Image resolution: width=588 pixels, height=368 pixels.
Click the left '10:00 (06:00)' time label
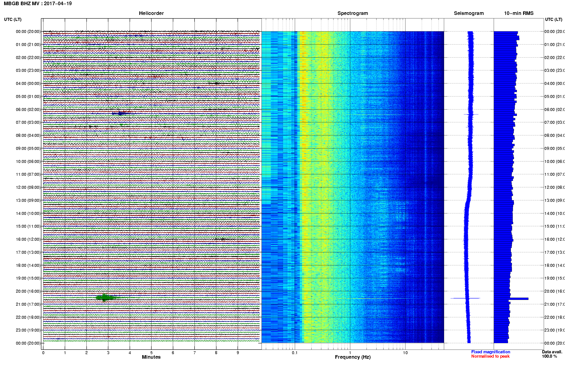click(28, 161)
